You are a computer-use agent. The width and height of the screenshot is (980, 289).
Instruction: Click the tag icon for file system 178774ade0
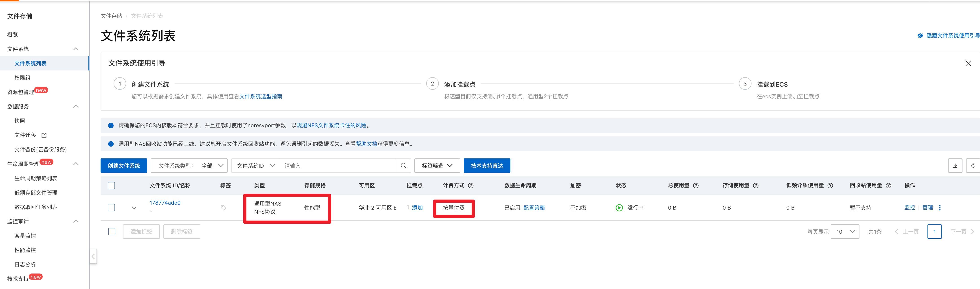(223, 208)
